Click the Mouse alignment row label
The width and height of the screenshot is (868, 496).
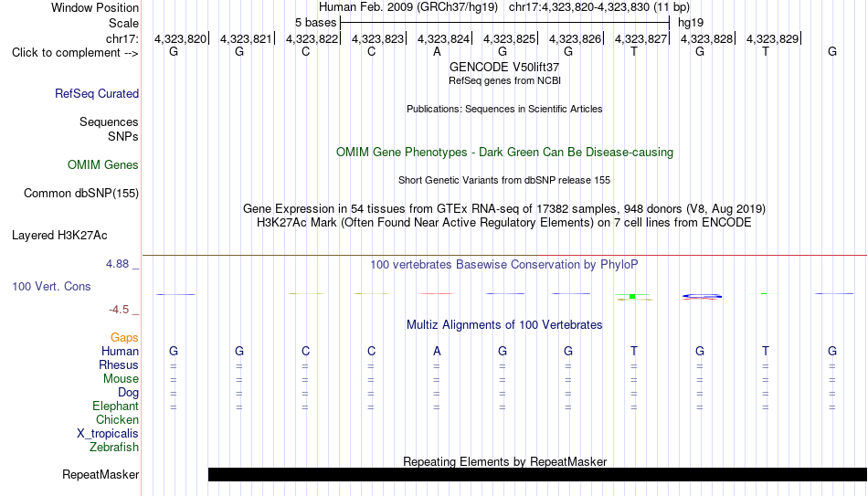121,379
